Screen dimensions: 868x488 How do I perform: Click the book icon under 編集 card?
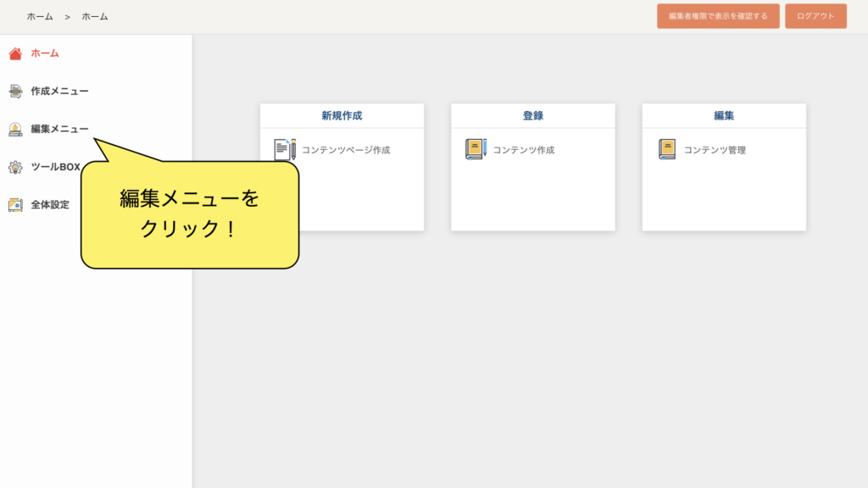tap(667, 150)
